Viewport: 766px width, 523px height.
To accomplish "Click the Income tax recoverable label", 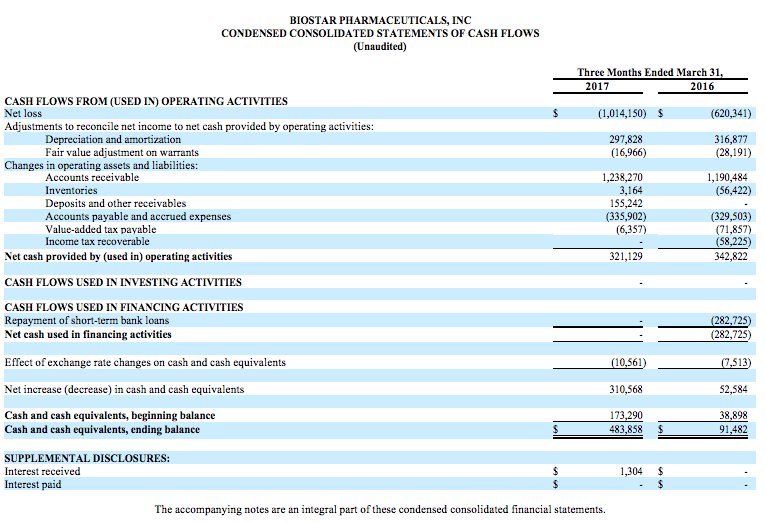I will tap(97, 241).
